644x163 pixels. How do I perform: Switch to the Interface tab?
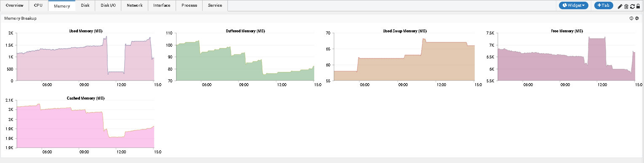point(162,5)
